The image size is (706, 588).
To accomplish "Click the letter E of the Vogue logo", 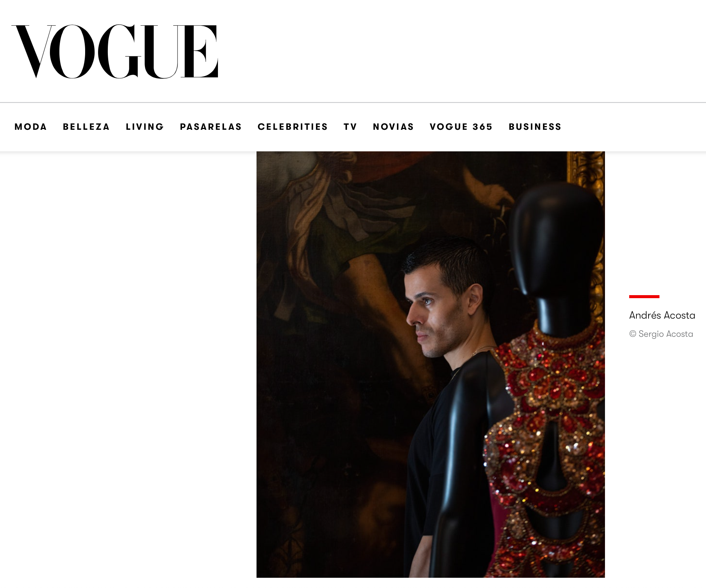I will (199, 51).
